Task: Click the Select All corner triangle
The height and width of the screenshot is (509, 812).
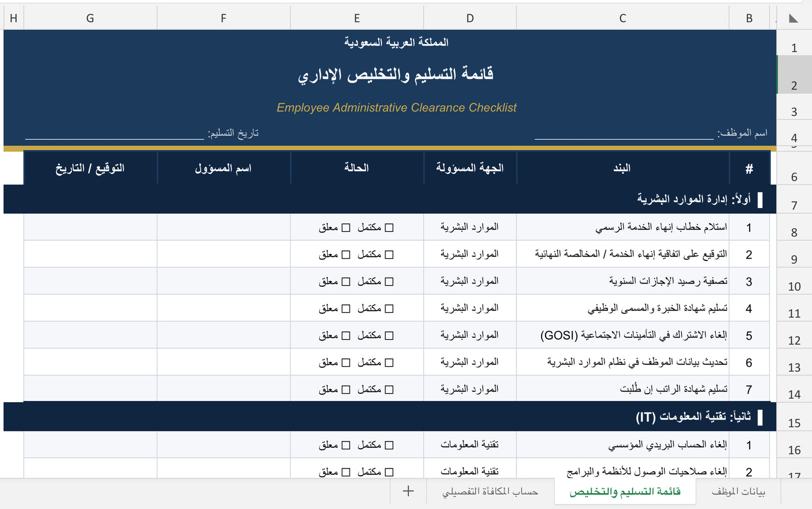Action: [x=793, y=18]
